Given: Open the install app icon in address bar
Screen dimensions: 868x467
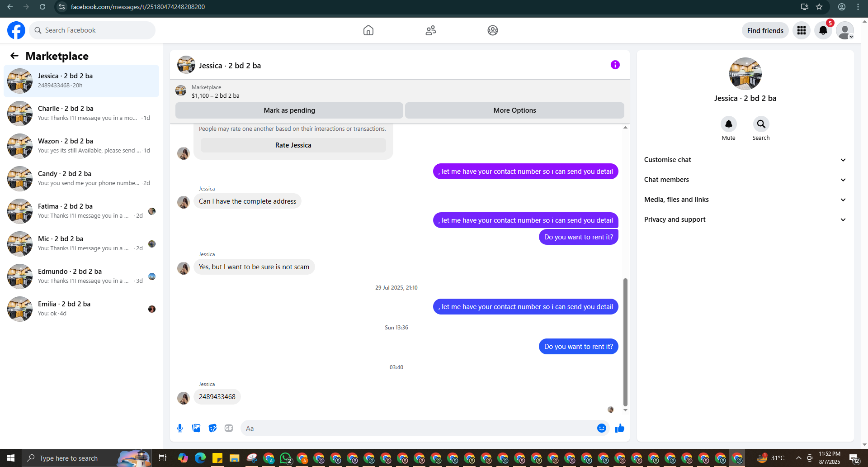Looking at the screenshot, I should (804, 7).
